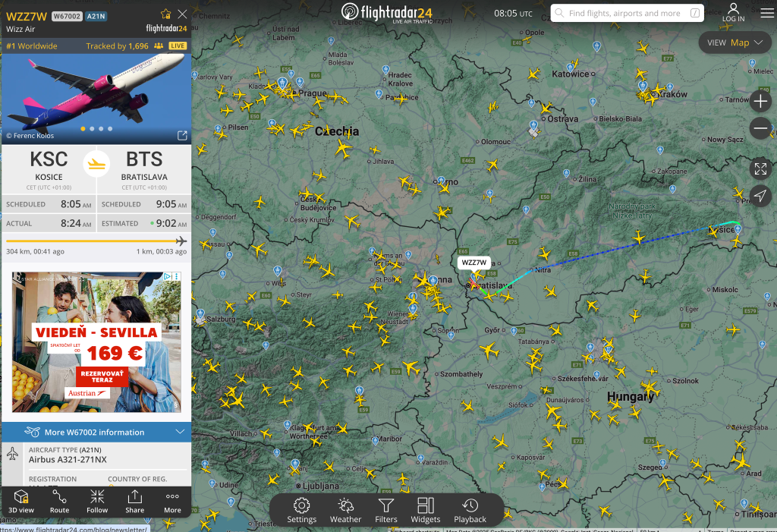Screen dimensions: 777x532
Task: Share this flight
Action: (x=135, y=501)
